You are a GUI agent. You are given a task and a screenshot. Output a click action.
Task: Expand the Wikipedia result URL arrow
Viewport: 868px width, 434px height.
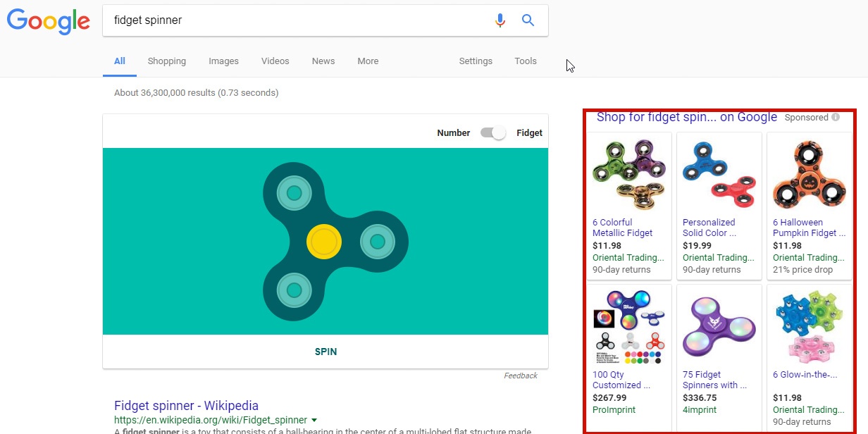pyautogui.click(x=314, y=420)
